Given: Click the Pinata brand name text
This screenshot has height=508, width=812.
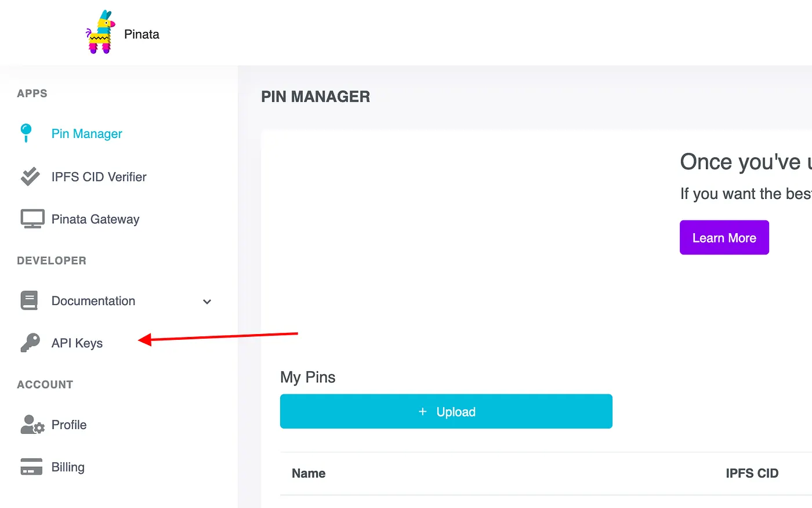Looking at the screenshot, I should click(x=142, y=34).
